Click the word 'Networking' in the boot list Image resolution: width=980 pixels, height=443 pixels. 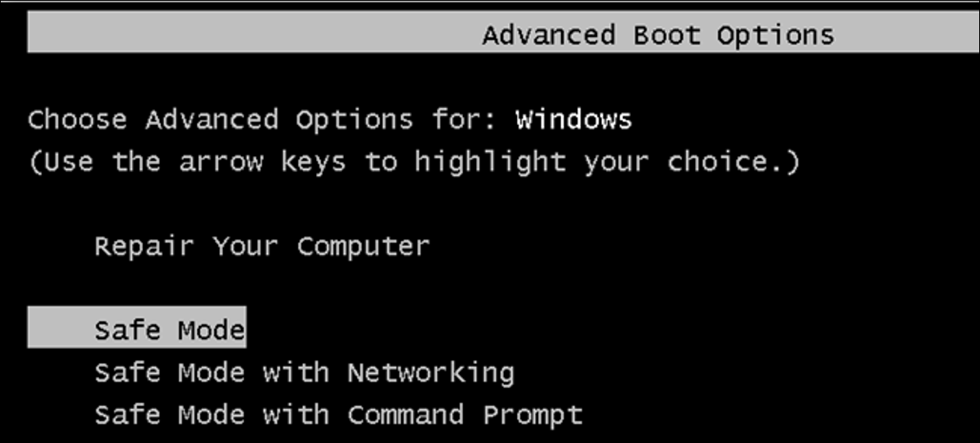[430, 373]
